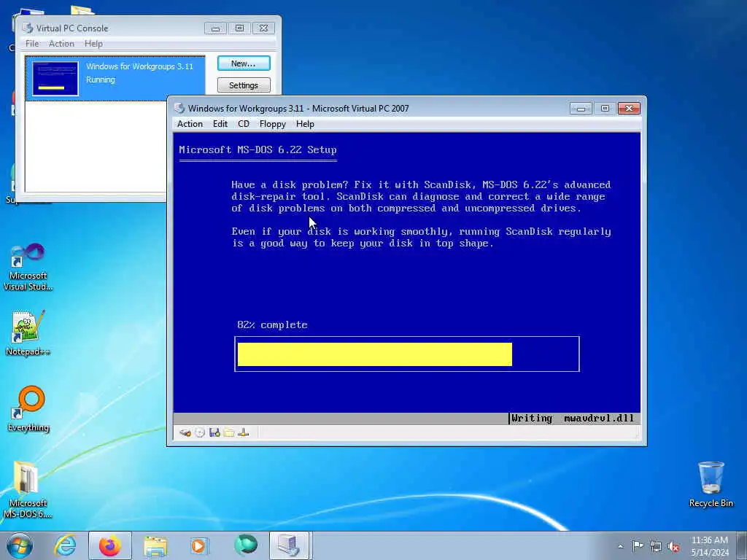The image size is (747, 560).
Task: Click the Virtual PC Console title bar icon
Action: point(28,28)
